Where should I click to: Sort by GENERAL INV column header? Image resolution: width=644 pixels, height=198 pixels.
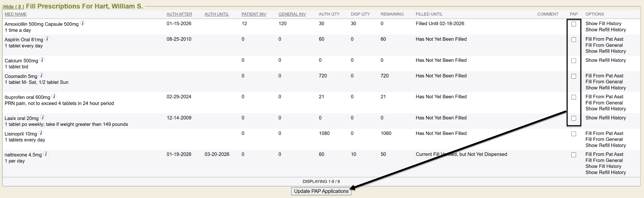292,14
